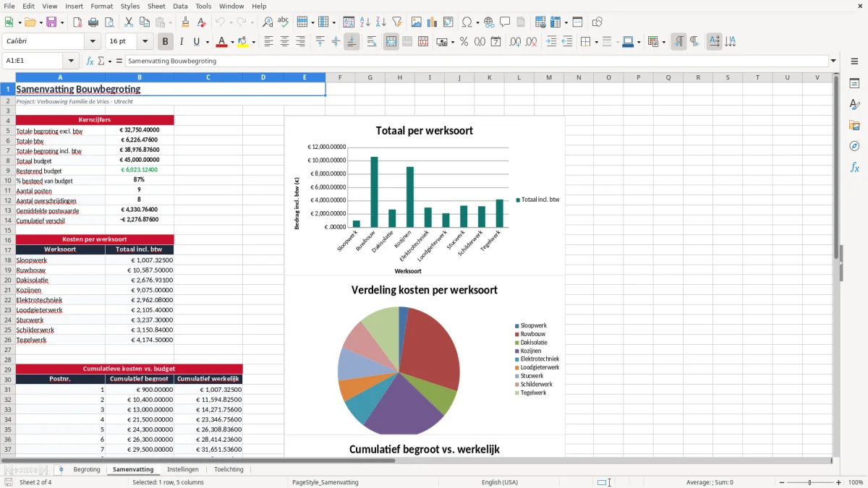Increase indent icon

click(x=551, y=42)
